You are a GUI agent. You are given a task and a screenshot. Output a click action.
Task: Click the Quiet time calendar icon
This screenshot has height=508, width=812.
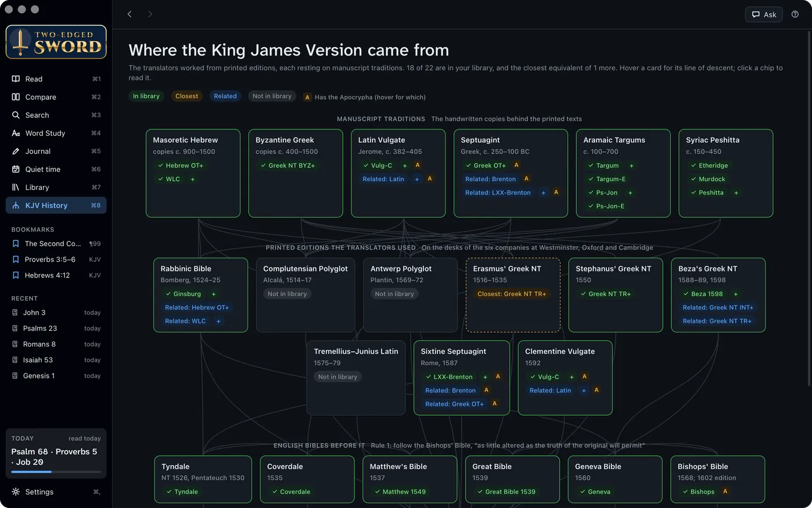point(16,170)
